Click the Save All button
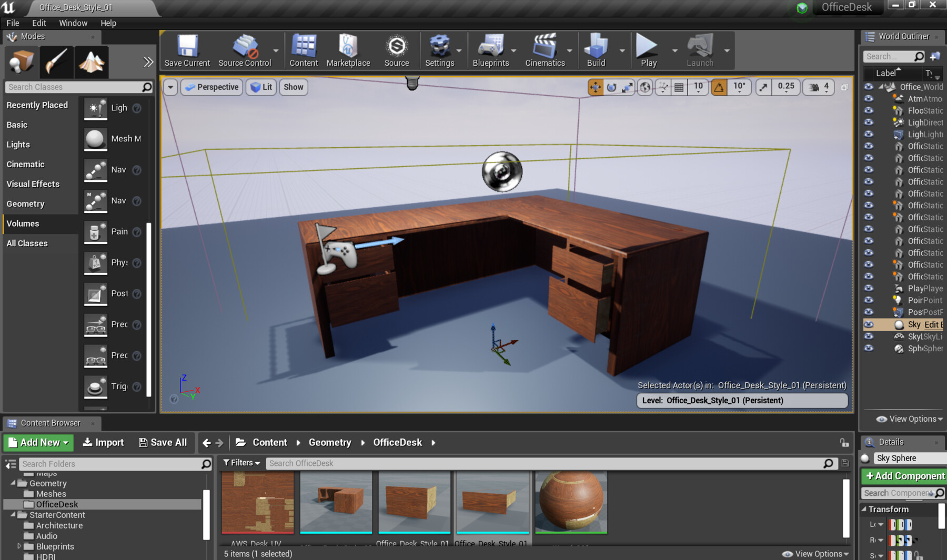The image size is (947, 560). [x=163, y=442]
